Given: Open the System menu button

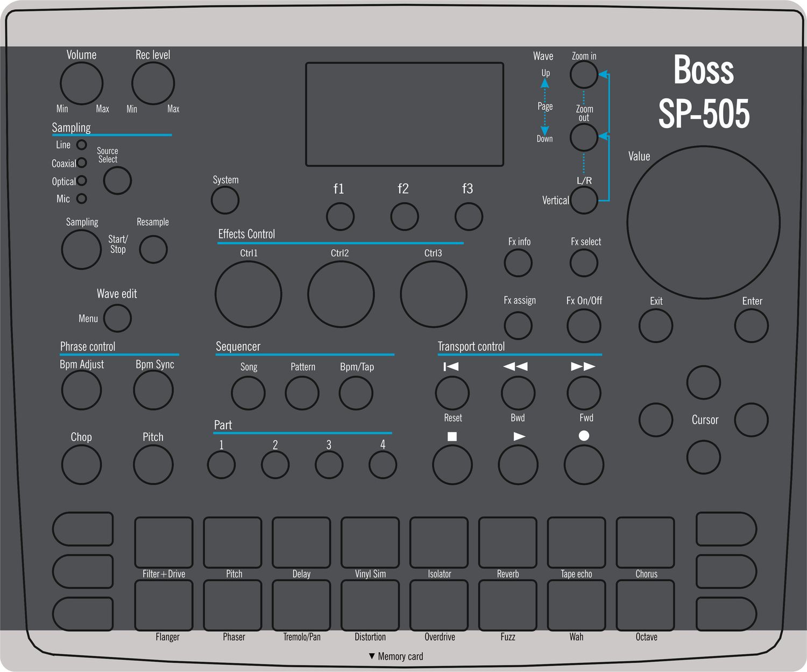Looking at the screenshot, I should tap(225, 200).
